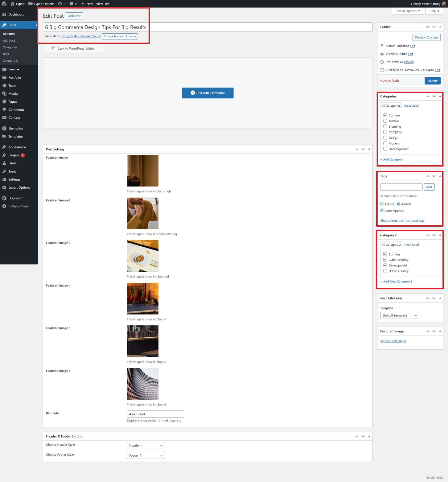Click the Edit with Elementor button
The image size is (448, 482).
coord(207,93)
